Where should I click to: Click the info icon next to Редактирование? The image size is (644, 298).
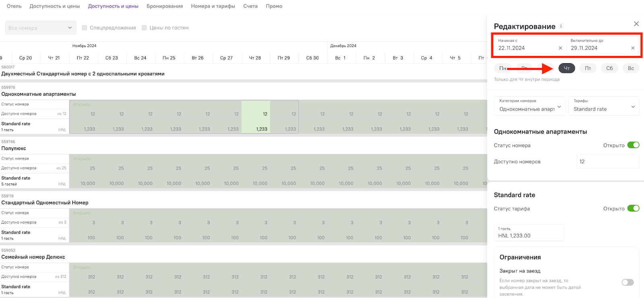[x=561, y=26]
